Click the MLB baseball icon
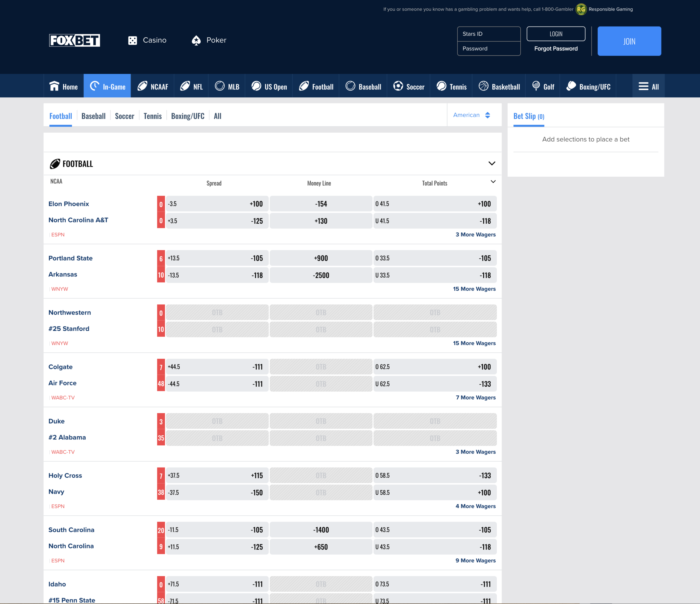 click(220, 86)
